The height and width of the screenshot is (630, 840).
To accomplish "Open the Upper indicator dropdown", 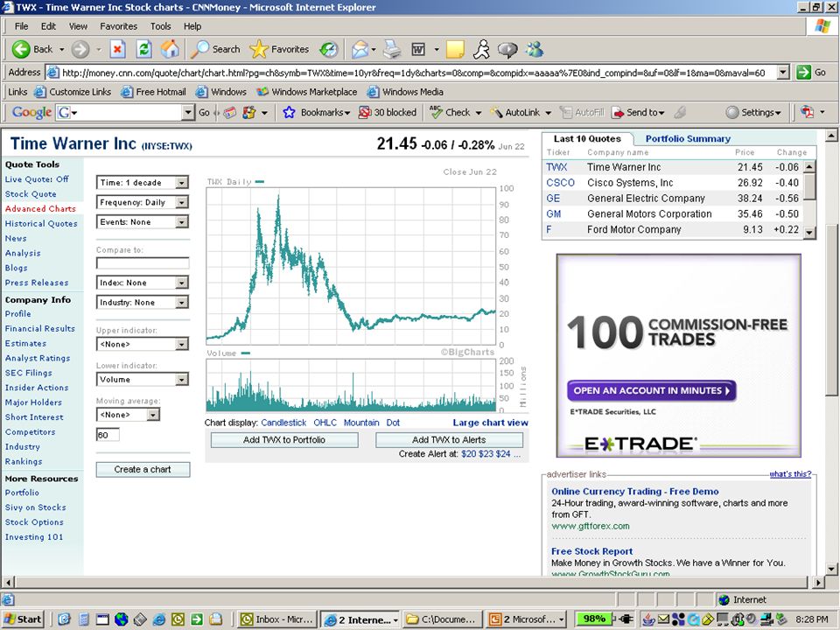I will [x=143, y=344].
